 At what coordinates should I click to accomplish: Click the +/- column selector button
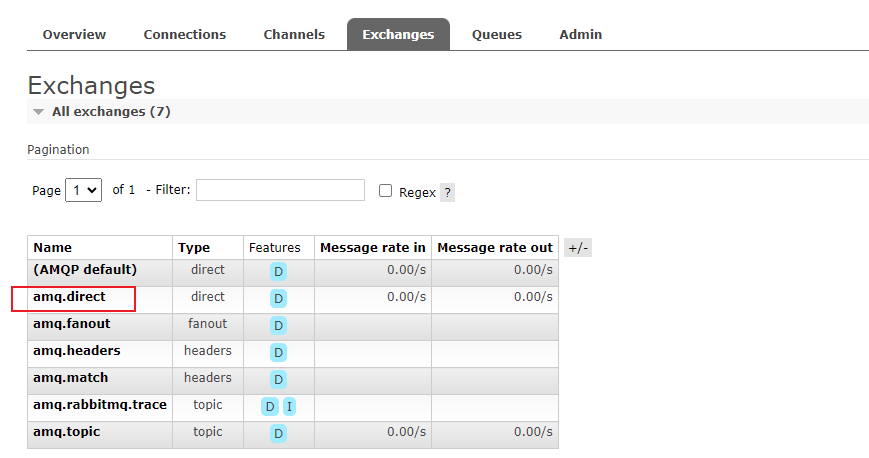coord(578,248)
